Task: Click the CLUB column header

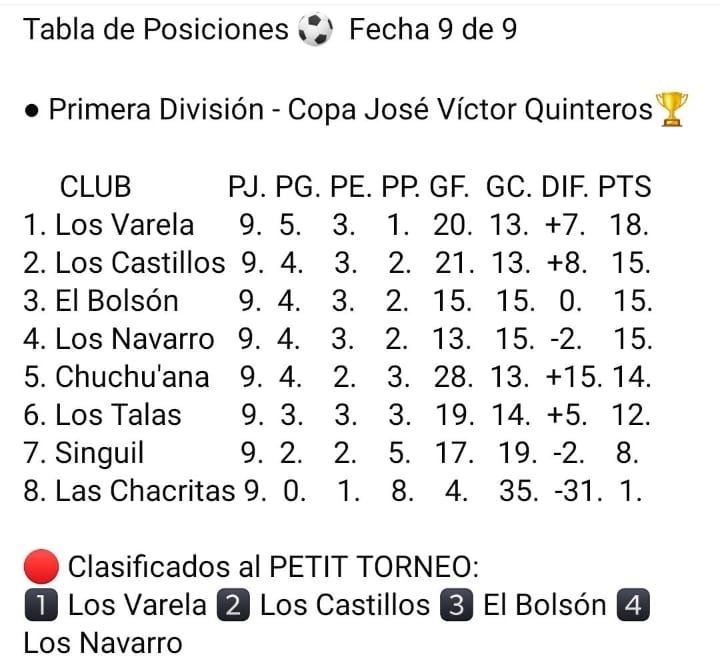Action: pos(96,187)
